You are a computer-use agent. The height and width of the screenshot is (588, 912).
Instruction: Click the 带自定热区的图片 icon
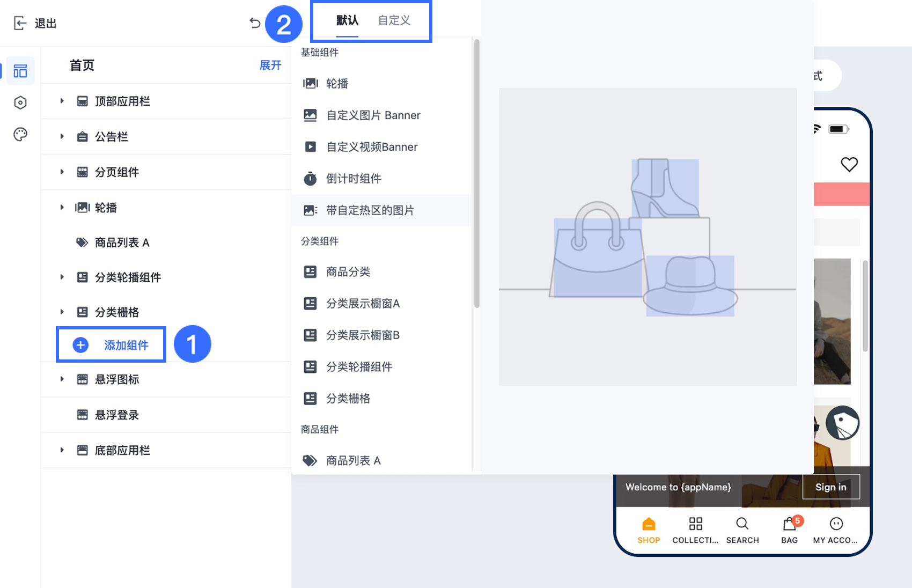click(x=310, y=210)
